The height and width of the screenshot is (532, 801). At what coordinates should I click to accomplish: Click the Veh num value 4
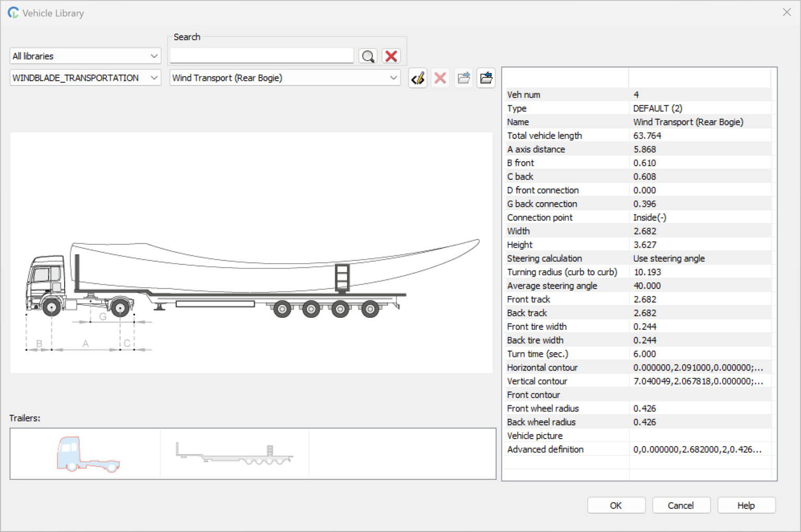[x=636, y=94]
